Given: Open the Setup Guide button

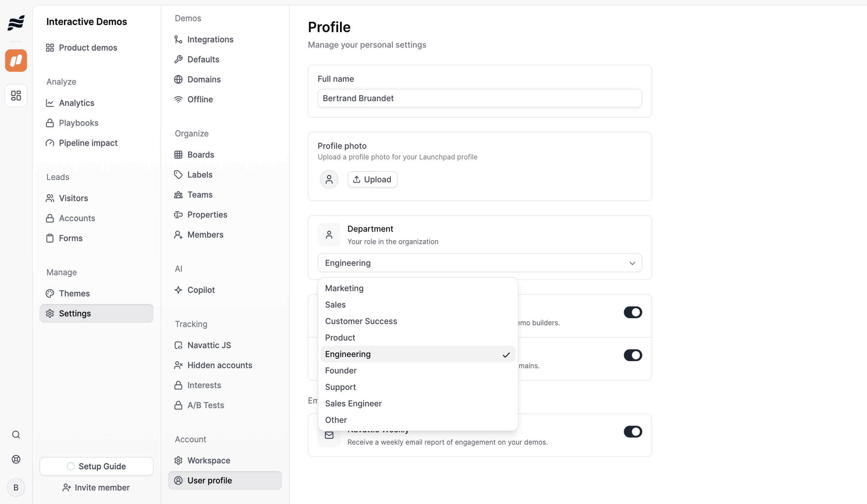Looking at the screenshot, I should [x=96, y=466].
